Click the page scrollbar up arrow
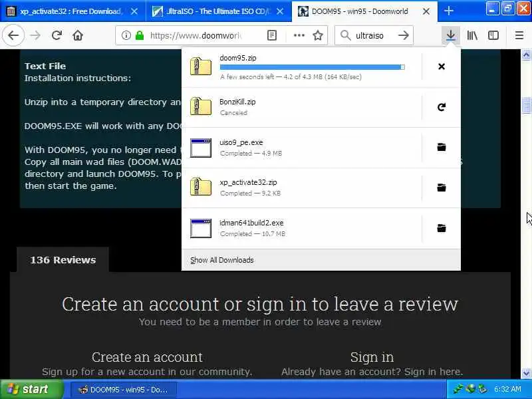 tap(526, 55)
